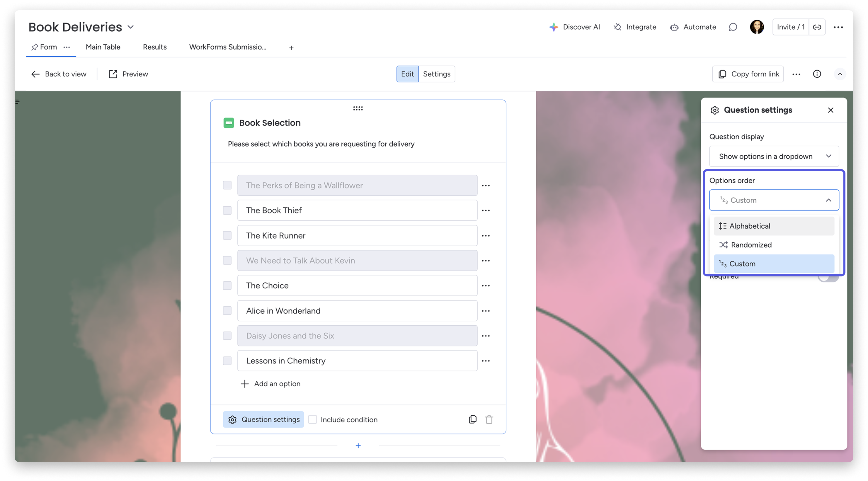Viewport: 868px width, 481px height.
Task: Click the green Book Selection type icon
Action: click(x=229, y=123)
